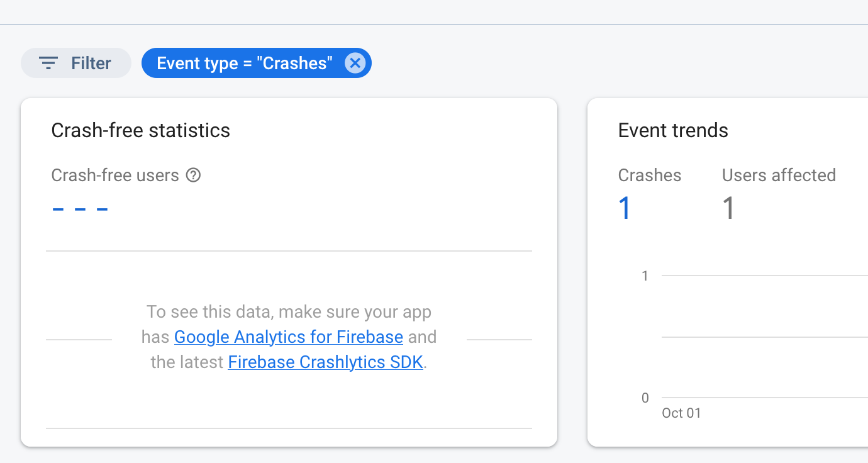Follow the Firebase Crashlytics SDK link
Image resolution: width=868 pixels, height=463 pixels.
point(325,362)
